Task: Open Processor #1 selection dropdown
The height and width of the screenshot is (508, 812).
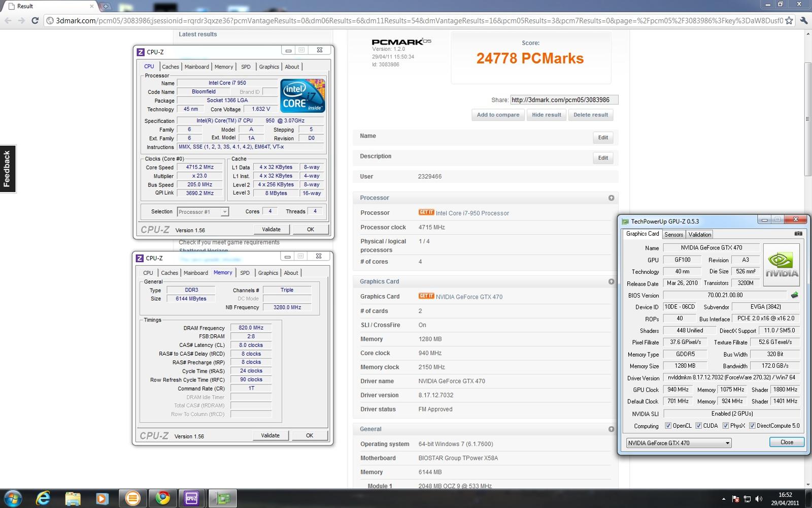Action: click(x=202, y=212)
